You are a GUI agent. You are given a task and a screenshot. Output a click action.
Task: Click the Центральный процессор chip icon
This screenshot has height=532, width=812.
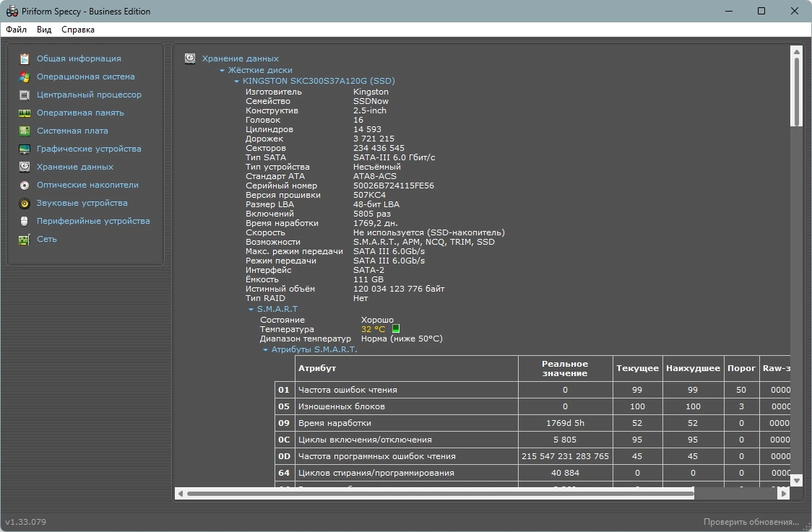tap(25, 95)
